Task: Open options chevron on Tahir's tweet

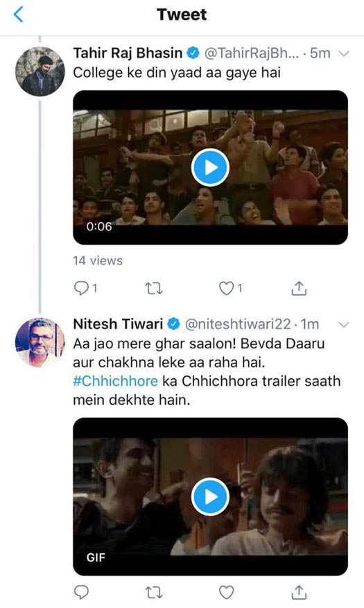Action: tap(344, 53)
